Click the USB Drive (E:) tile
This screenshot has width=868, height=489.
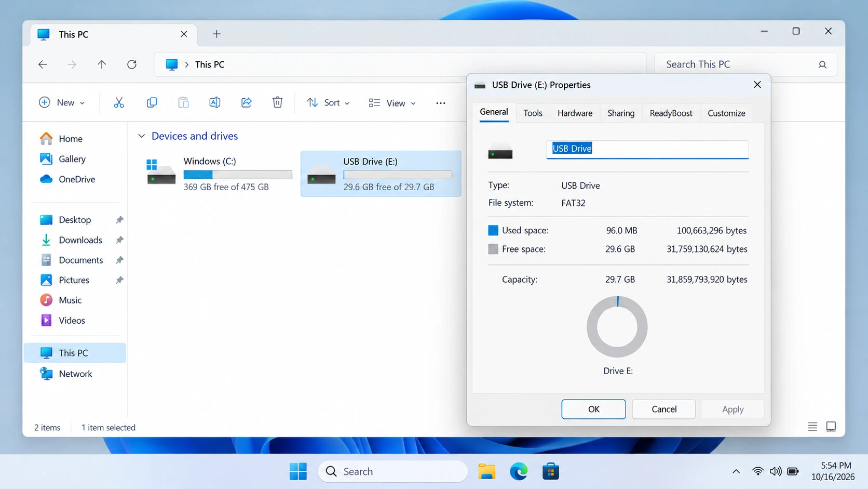click(x=381, y=174)
